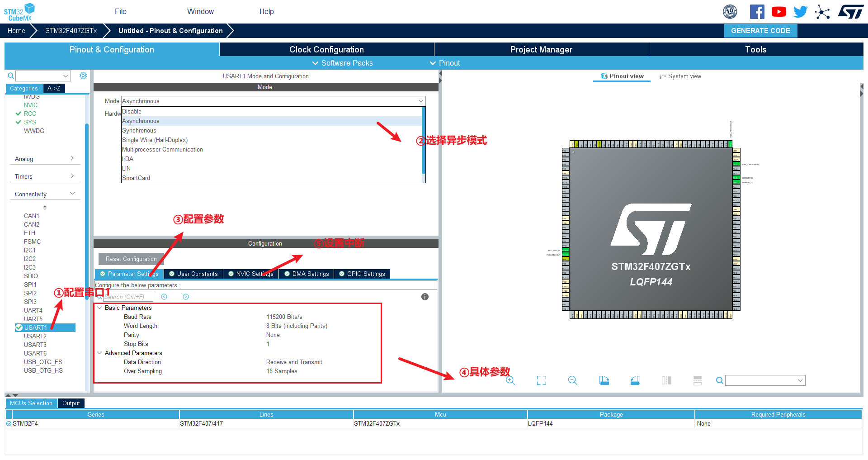Toggle the RCC enabled checkmark

19,114
